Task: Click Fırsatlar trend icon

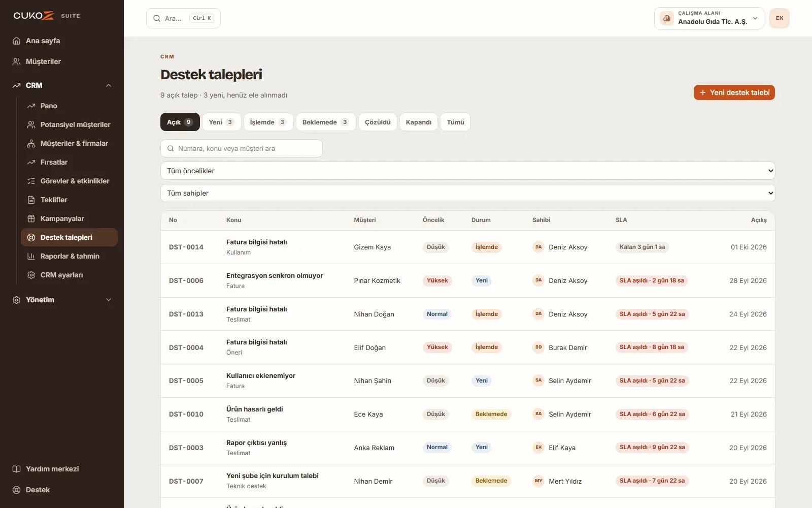Action: pos(31,162)
